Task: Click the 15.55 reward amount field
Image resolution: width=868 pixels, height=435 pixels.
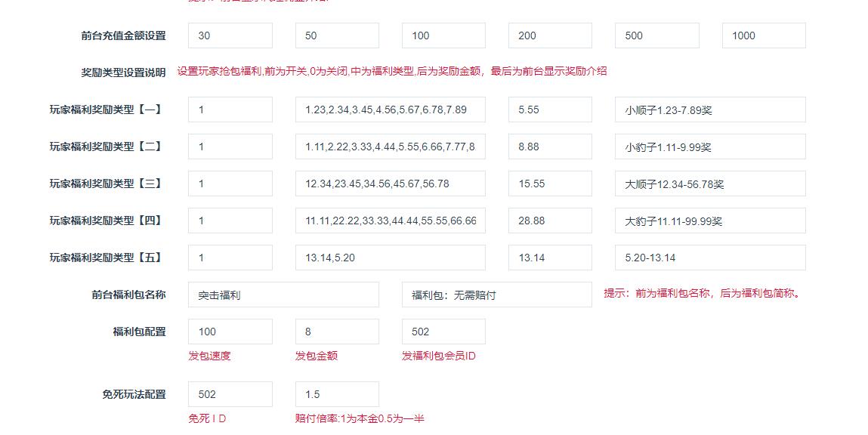Action: pos(550,184)
